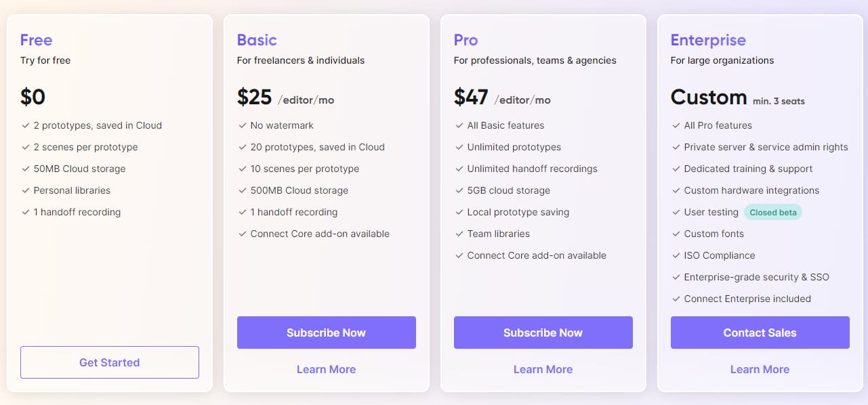Open Learn More under Basic plan
The width and height of the screenshot is (868, 405).
(x=326, y=369)
